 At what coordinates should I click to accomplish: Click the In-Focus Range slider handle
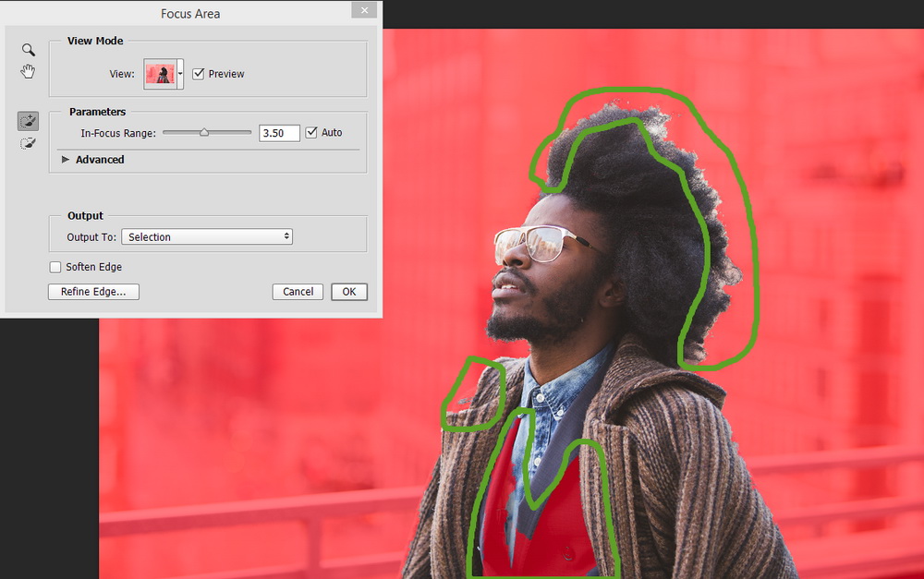tap(204, 133)
